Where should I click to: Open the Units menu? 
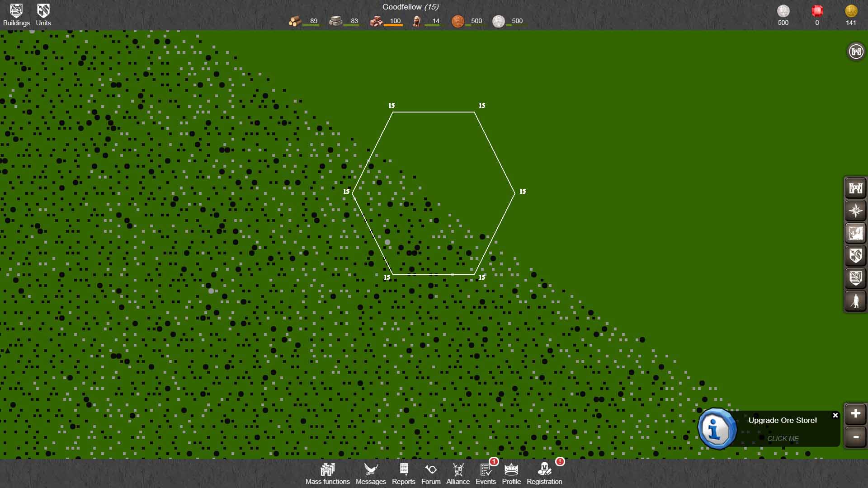click(x=43, y=14)
